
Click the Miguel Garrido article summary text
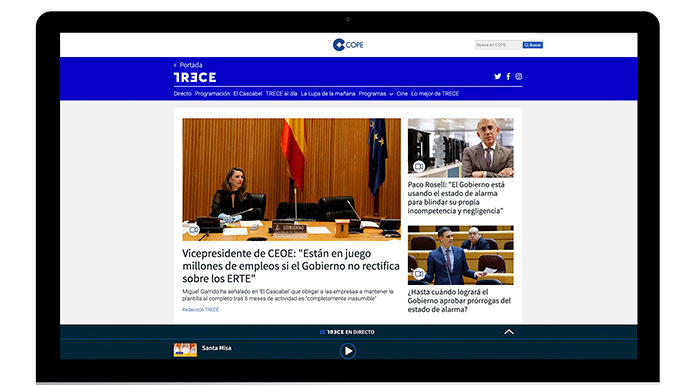tap(288, 295)
